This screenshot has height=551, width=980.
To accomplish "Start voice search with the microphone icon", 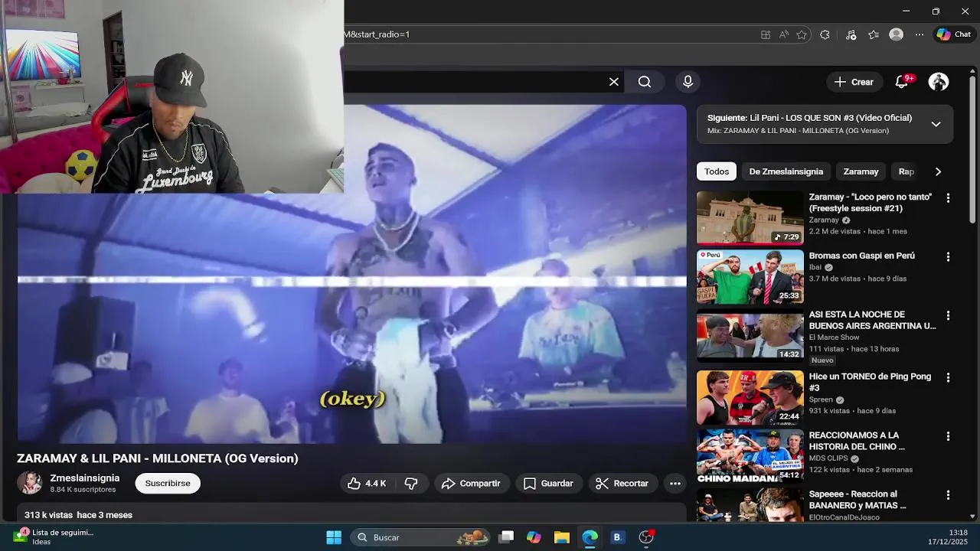I will [688, 82].
